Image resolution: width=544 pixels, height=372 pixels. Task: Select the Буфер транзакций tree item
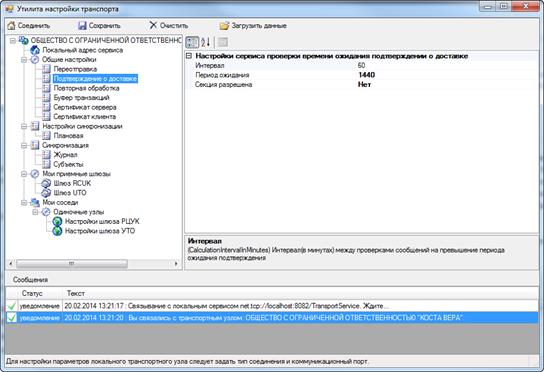tap(81, 98)
